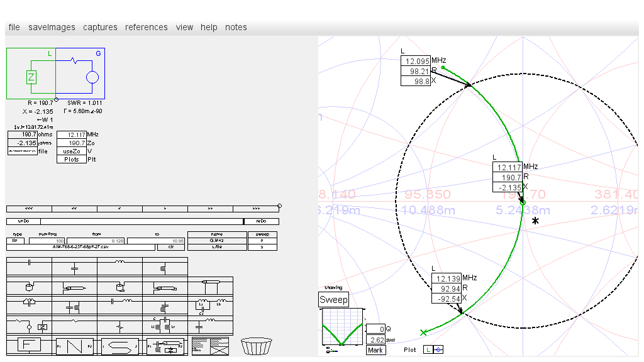The image size is (644, 362).
Task: Click the small SWR sweep chart thumbnail
Action: pos(342,327)
